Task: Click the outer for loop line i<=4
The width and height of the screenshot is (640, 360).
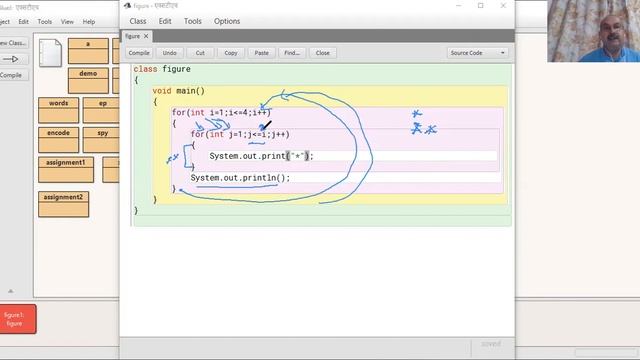Action: 221,113
